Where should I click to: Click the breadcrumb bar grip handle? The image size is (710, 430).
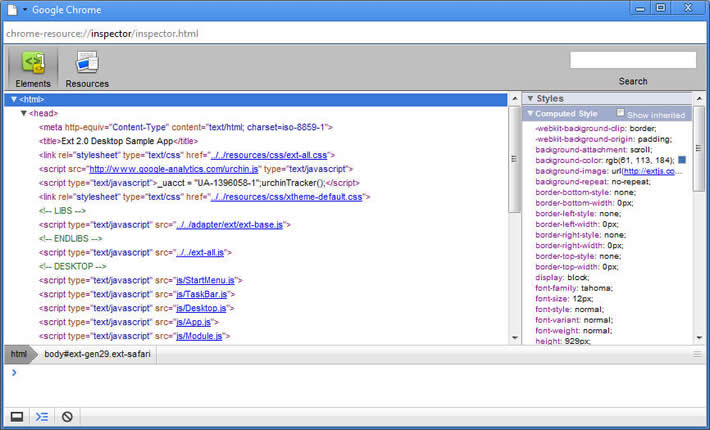pyautogui.click(x=697, y=354)
